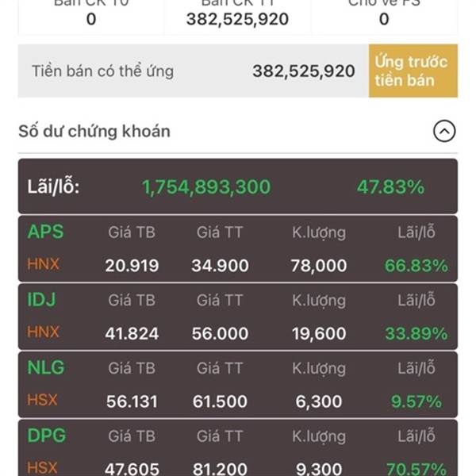Select the IDJ holdings row
476x476 pixels.
click(238, 317)
